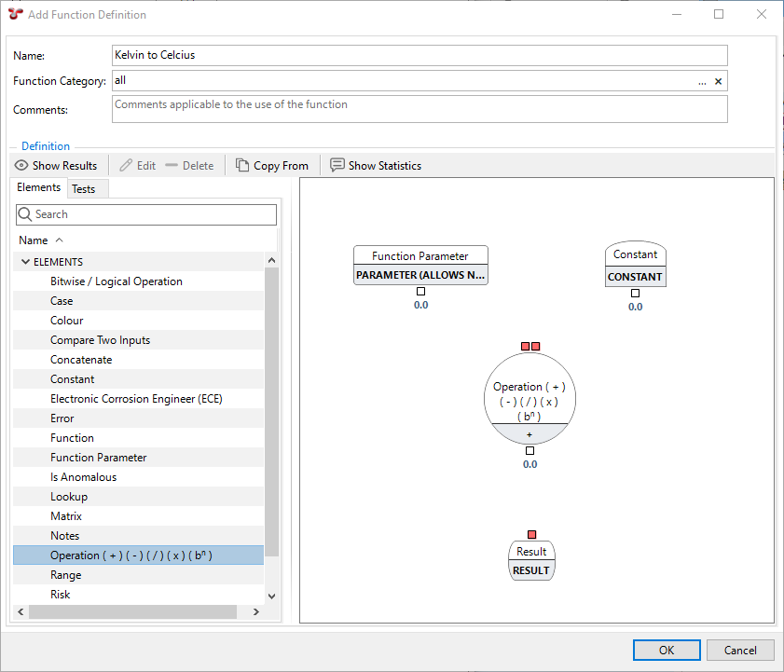The width and height of the screenshot is (784, 672).
Task: Click into the Name field
Action: [420, 56]
